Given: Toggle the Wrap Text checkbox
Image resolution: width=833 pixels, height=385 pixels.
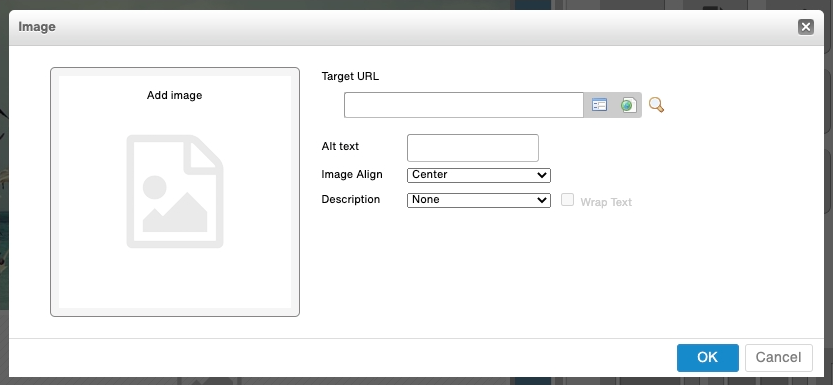Looking at the screenshot, I should 567,200.
